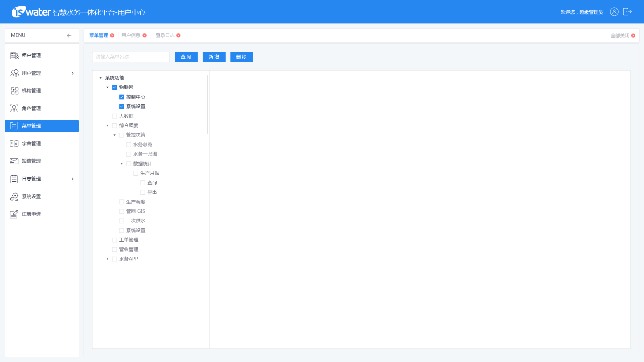This screenshot has width=644, height=362.
Task: Open 机构管理 sidebar icon
Action: 14,91
